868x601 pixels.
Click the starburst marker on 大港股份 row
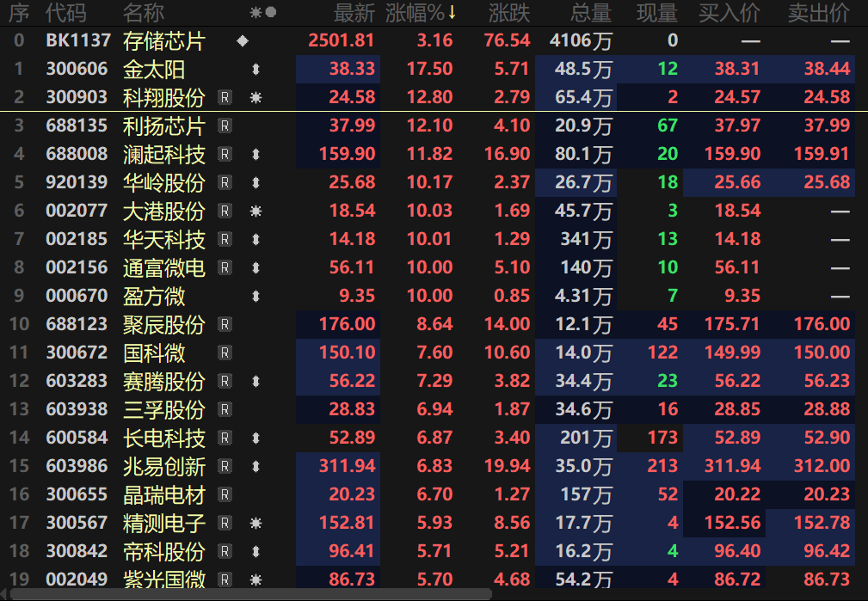(x=255, y=211)
